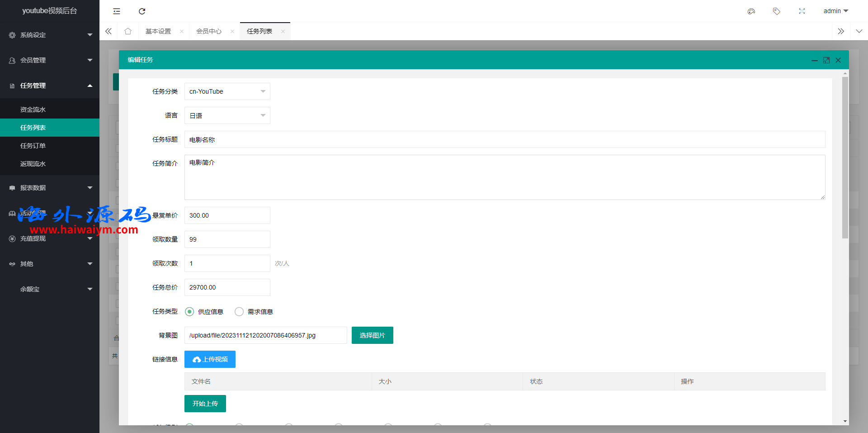Open the 任务分类 cn-YouTube dropdown
Viewport: 868px width, 433px height.
pyautogui.click(x=227, y=91)
